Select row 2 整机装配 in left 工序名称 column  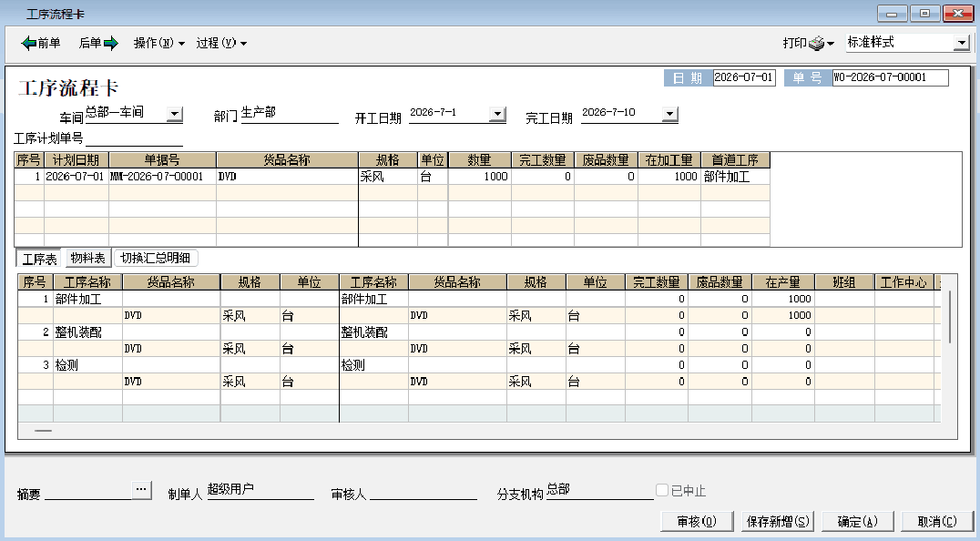click(x=87, y=332)
